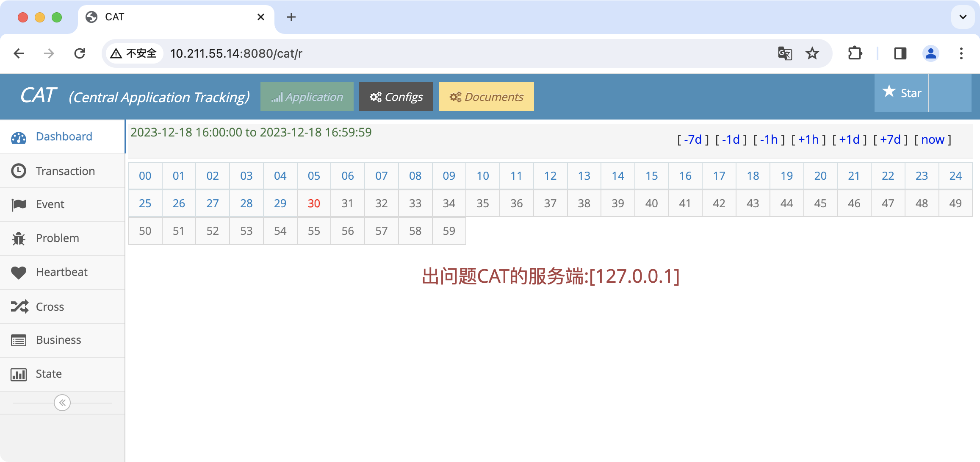Open the Chrome three-dot menu
The width and height of the screenshot is (980, 462).
[961, 53]
